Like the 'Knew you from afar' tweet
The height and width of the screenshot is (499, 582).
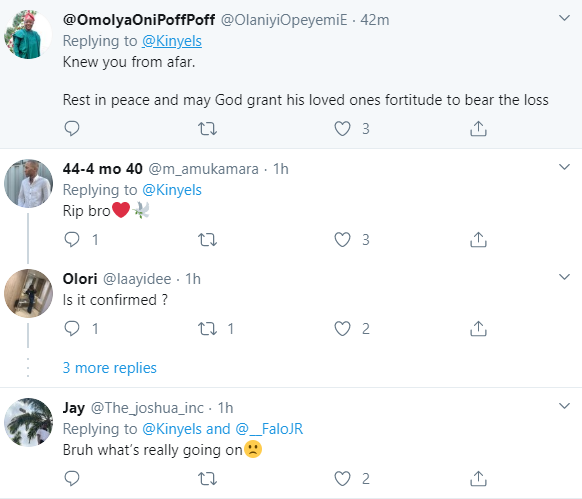pyautogui.click(x=342, y=128)
